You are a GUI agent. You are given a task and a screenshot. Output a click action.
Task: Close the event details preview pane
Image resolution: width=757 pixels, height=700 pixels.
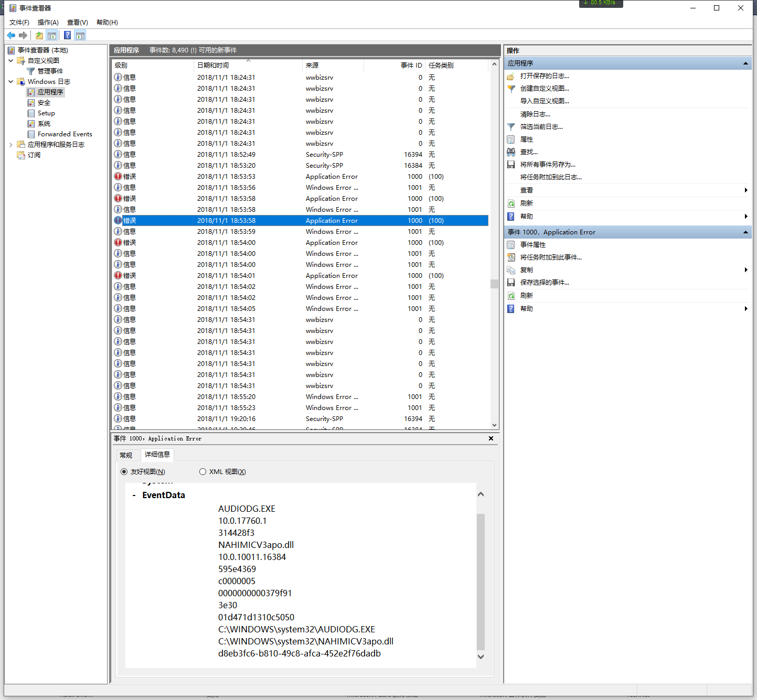[x=491, y=438]
